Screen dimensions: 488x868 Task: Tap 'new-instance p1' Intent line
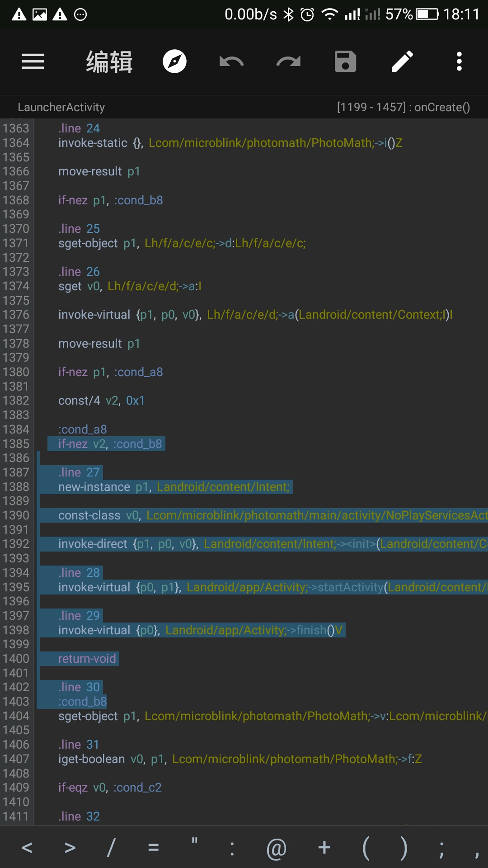[x=174, y=487]
